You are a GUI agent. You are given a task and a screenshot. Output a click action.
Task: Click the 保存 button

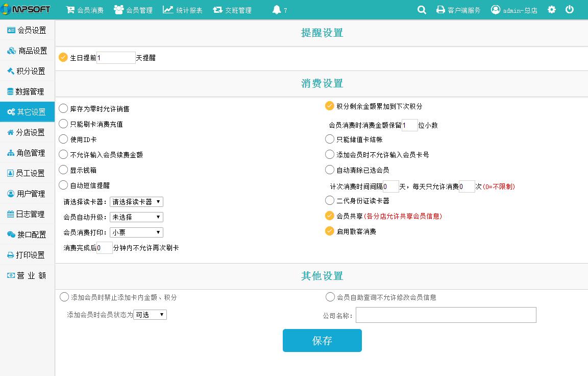(x=322, y=340)
